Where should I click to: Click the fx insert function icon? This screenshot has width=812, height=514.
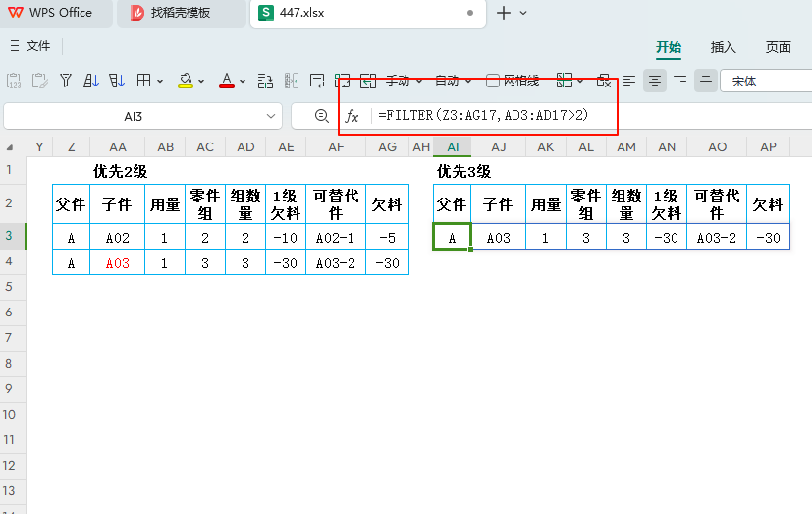tap(352, 116)
